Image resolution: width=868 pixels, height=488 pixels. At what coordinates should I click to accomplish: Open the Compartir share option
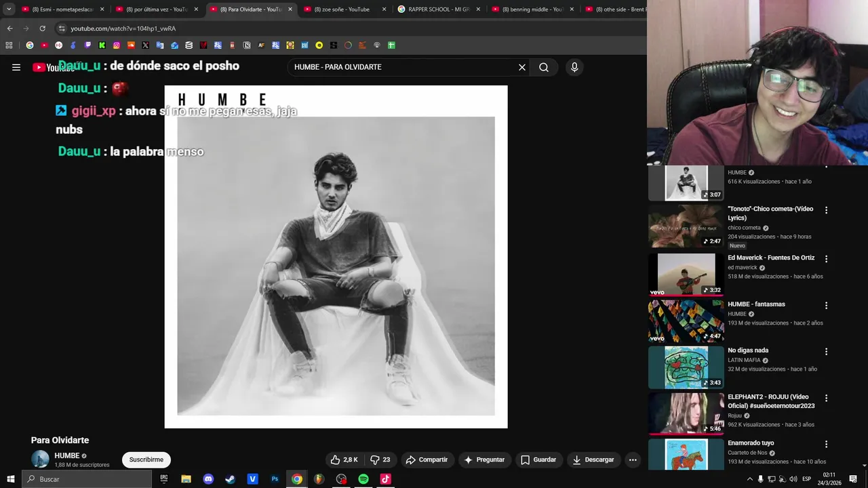coord(427,460)
